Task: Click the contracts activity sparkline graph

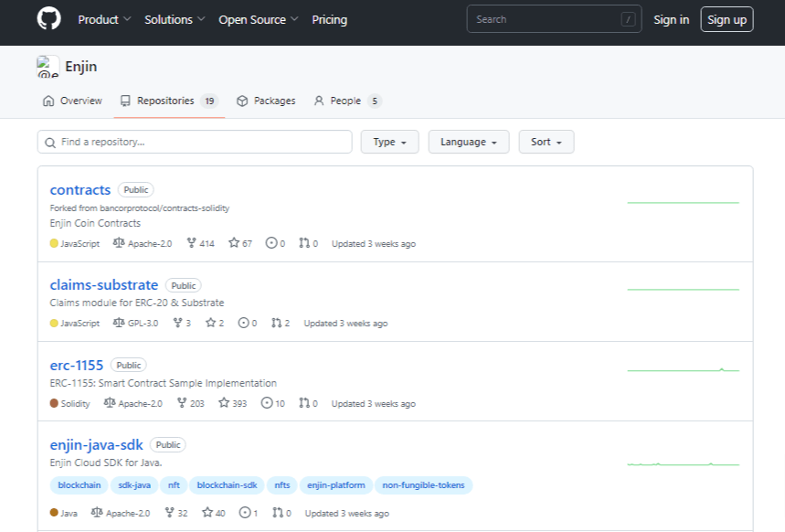Action: pyautogui.click(x=683, y=202)
